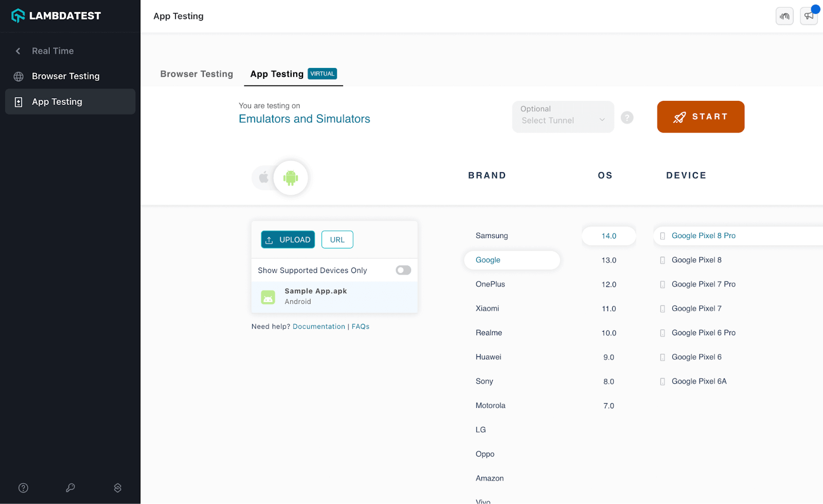The image size is (823, 504).
Task: Click the URL button
Action: (337, 240)
